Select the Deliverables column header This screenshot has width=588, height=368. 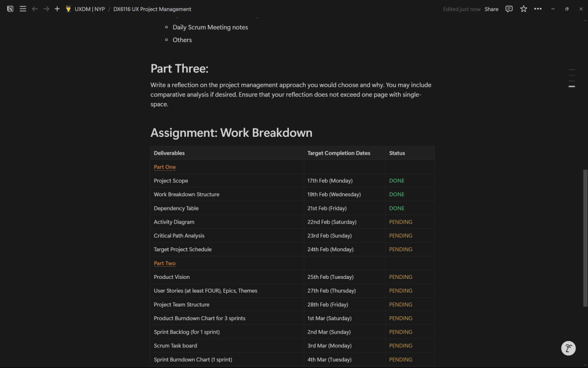pyautogui.click(x=169, y=153)
